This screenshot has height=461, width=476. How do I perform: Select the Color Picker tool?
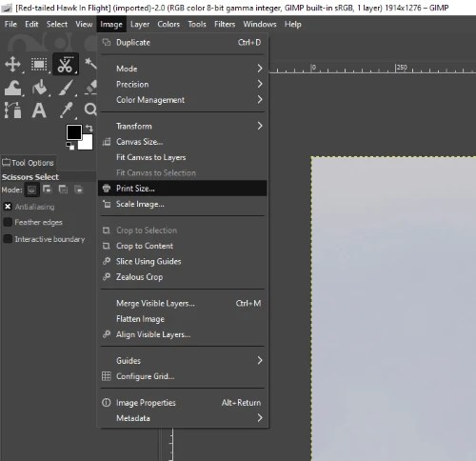[67, 110]
